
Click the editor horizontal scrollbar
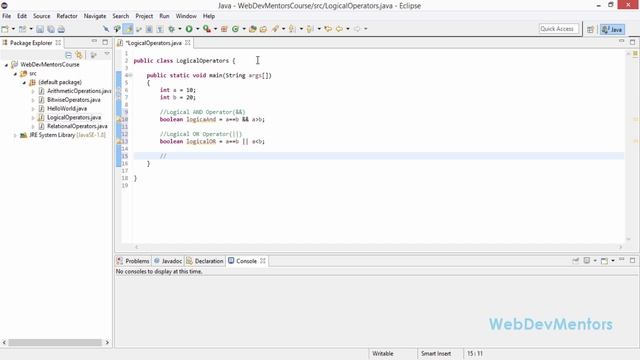pos(378,247)
